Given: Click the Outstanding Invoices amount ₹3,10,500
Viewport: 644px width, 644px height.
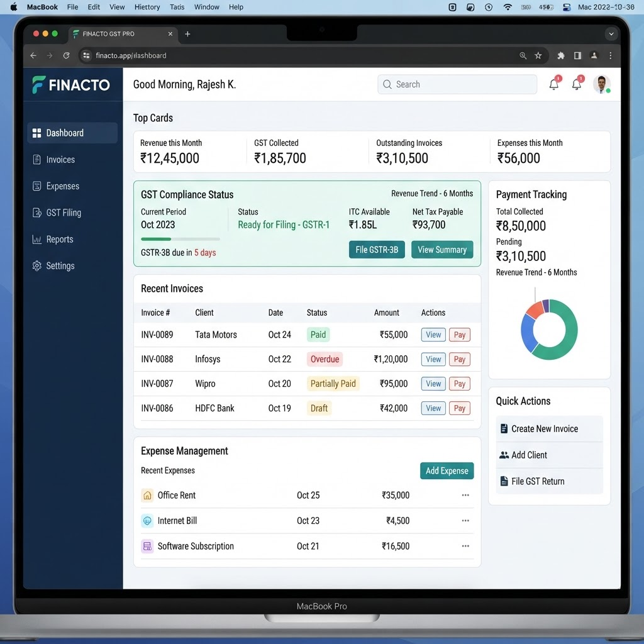Looking at the screenshot, I should [x=402, y=158].
